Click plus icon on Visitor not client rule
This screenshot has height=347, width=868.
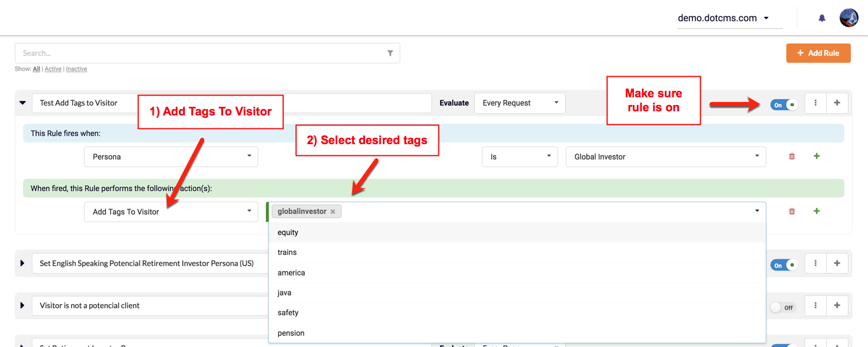click(x=837, y=305)
